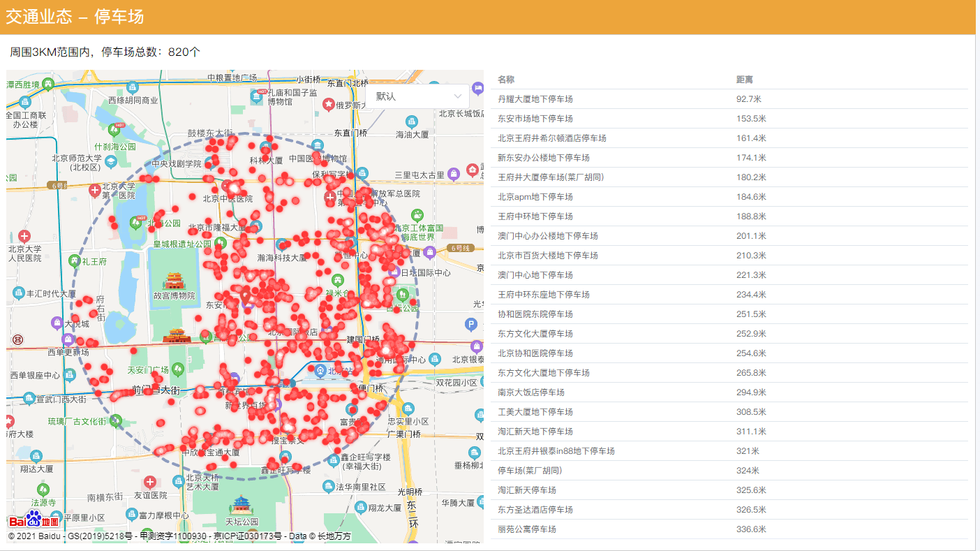This screenshot has width=980, height=551.
Task: Open the 默认 map style dropdown
Action: pos(417,96)
